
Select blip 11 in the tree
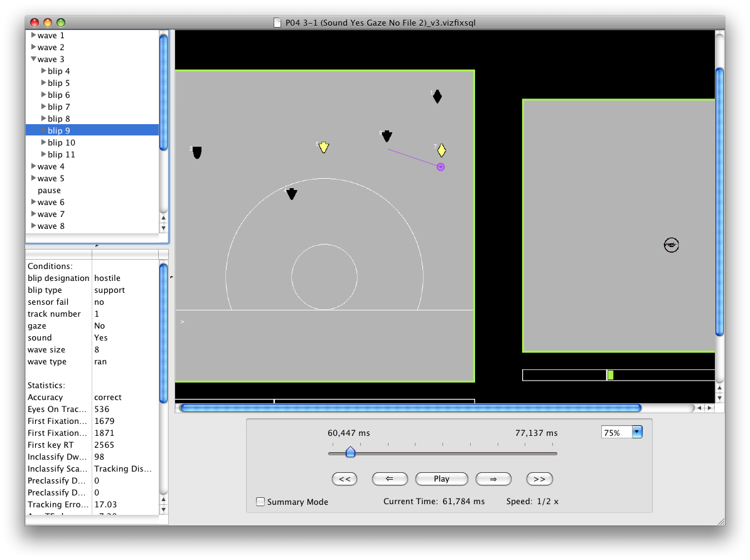62,154
